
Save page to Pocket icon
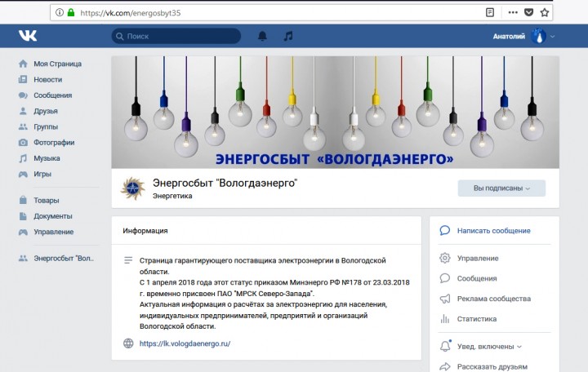point(528,12)
